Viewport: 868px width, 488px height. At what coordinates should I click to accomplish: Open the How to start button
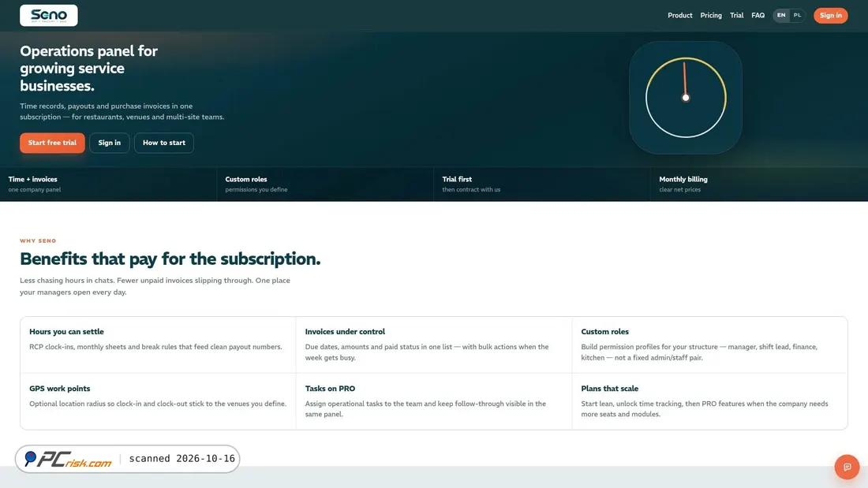[164, 143]
